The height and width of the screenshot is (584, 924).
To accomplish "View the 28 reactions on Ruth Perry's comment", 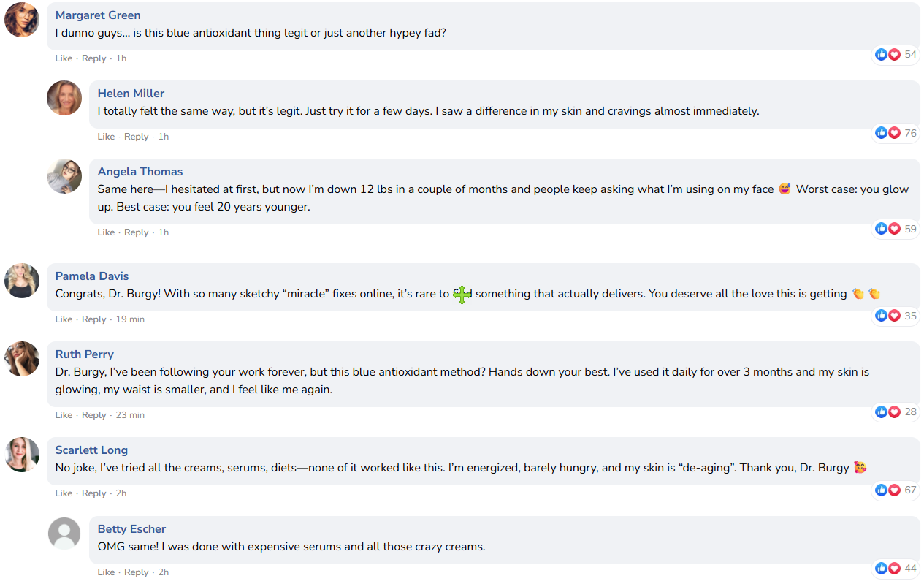I will 896,412.
